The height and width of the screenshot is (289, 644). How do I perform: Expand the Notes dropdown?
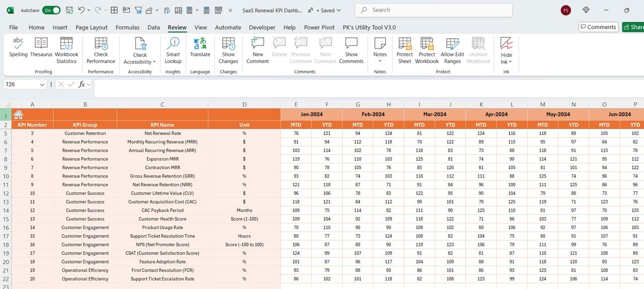point(380,61)
